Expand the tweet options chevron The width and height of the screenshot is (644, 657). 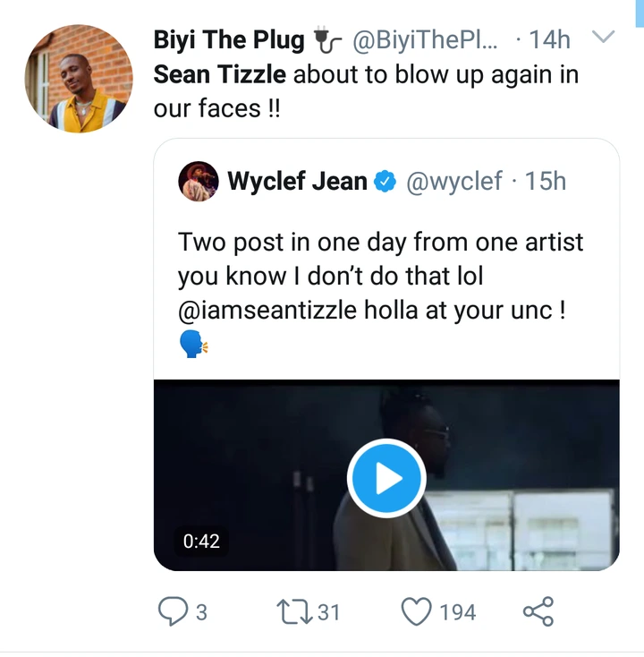604,38
